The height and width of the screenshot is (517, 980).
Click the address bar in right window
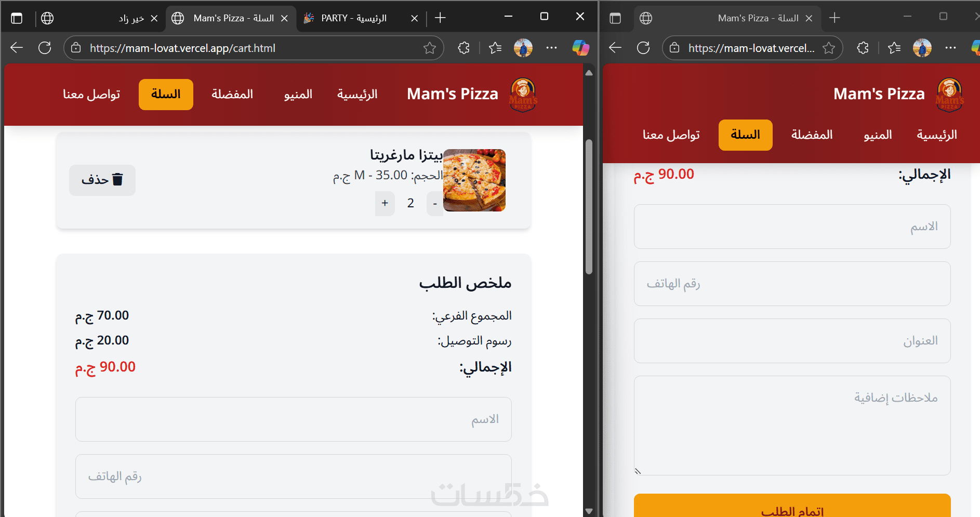752,48
